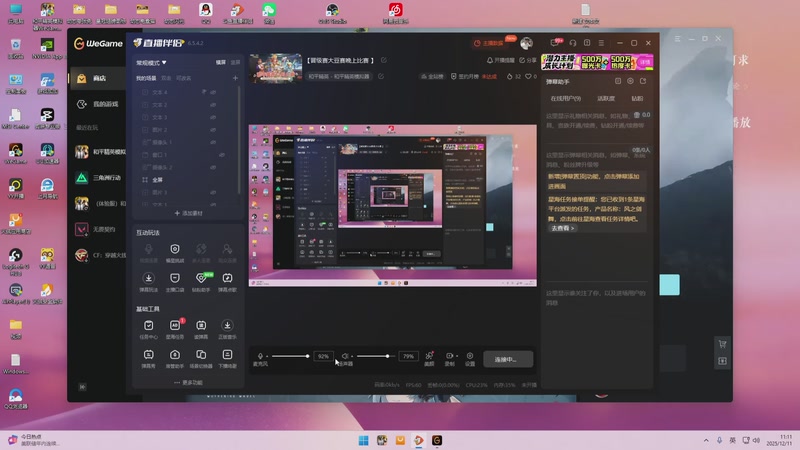
Task: Expand the 常规模式 mode dropdown
Action: point(151,63)
